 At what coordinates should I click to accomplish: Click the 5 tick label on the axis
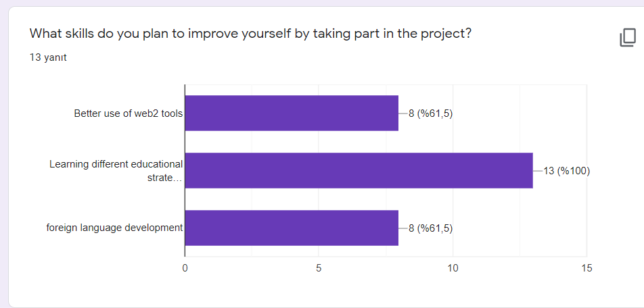click(319, 268)
